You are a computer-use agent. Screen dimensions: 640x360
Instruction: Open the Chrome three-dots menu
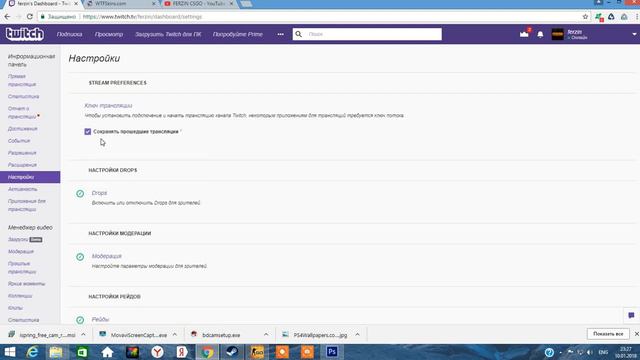[637, 17]
